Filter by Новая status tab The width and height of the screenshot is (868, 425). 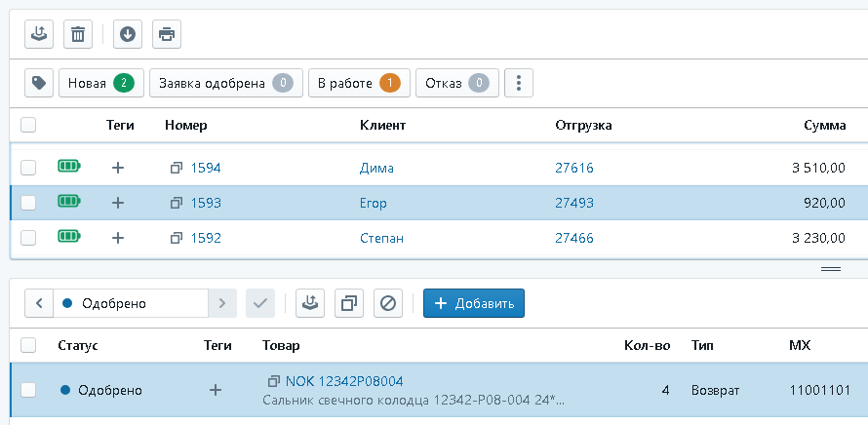coord(101,83)
